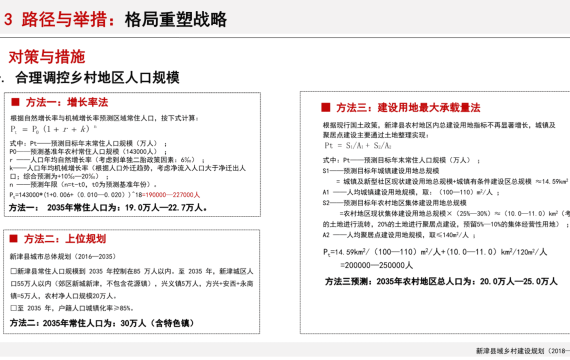Click the heading "方法三：建设用地最大承载量法"

[408, 108]
